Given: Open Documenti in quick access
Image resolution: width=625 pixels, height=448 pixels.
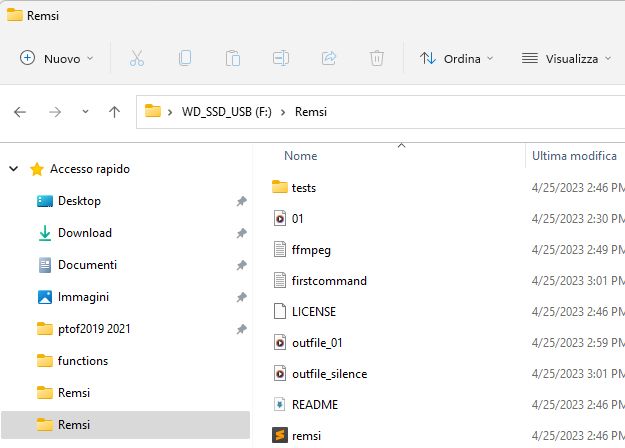Looking at the screenshot, I should (87, 265).
